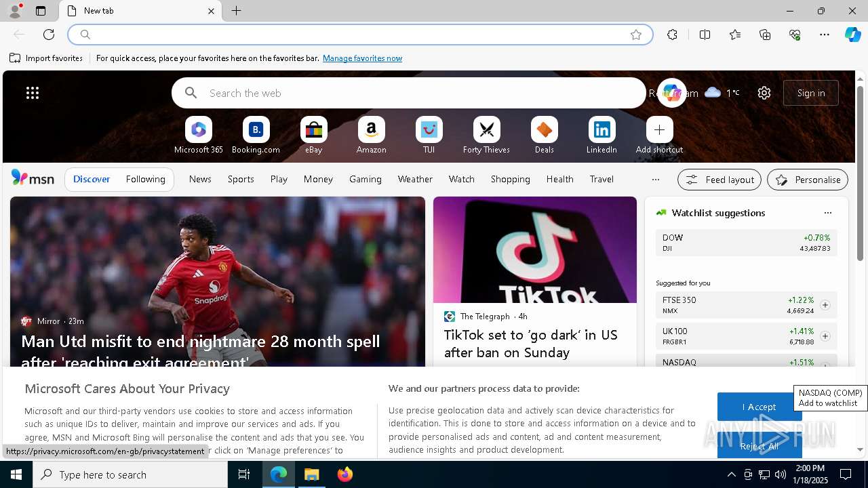The image size is (868, 488).
Task: Open Browser essentials icon
Action: pyautogui.click(x=795, y=35)
